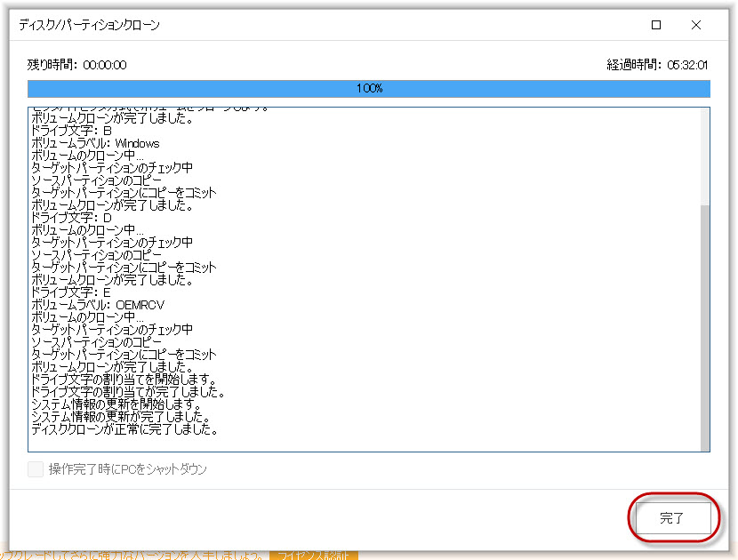
Task: Select log line システム情報の更新を開始します。
Action: click(116, 404)
